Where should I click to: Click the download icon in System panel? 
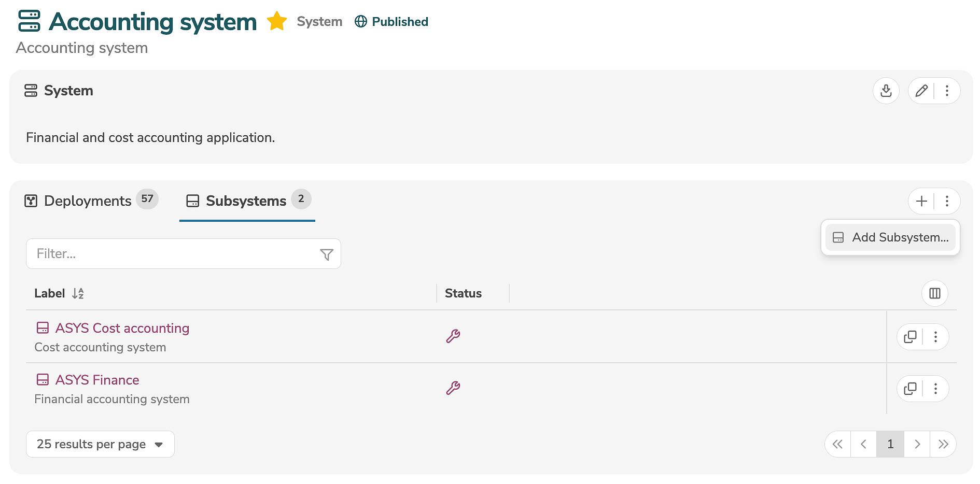click(x=886, y=91)
